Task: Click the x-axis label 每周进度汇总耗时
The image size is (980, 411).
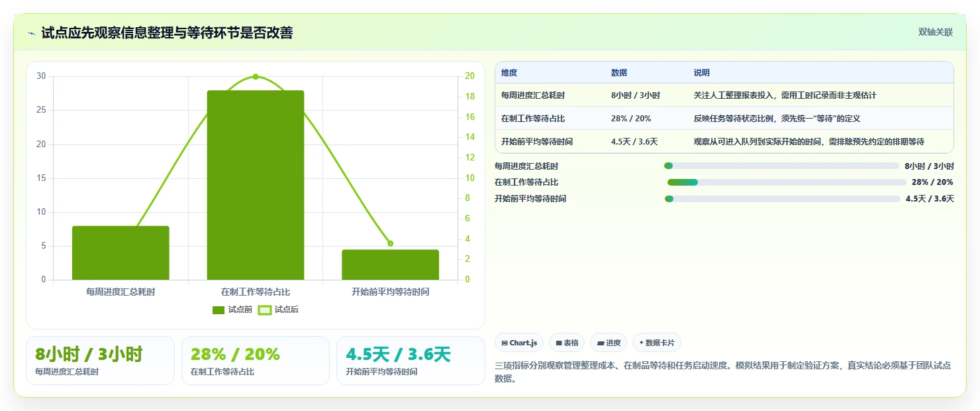Action: tap(121, 292)
